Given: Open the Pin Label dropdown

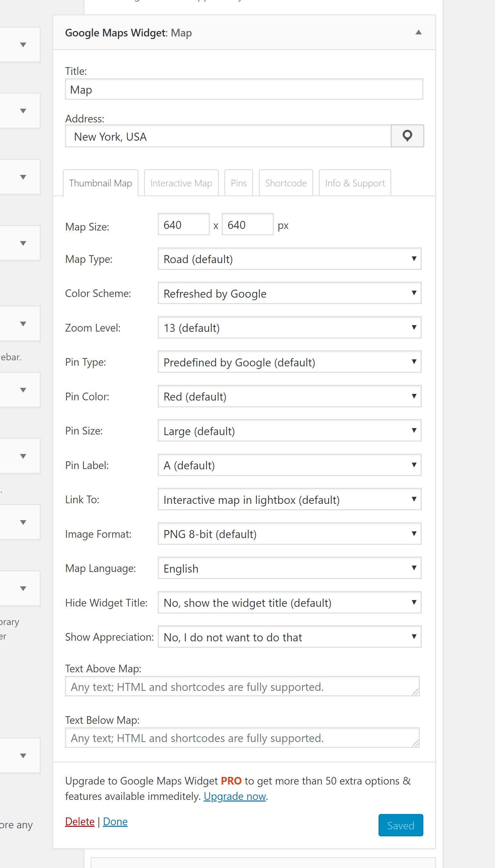Looking at the screenshot, I should pyautogui.click(x=290, y=465).
